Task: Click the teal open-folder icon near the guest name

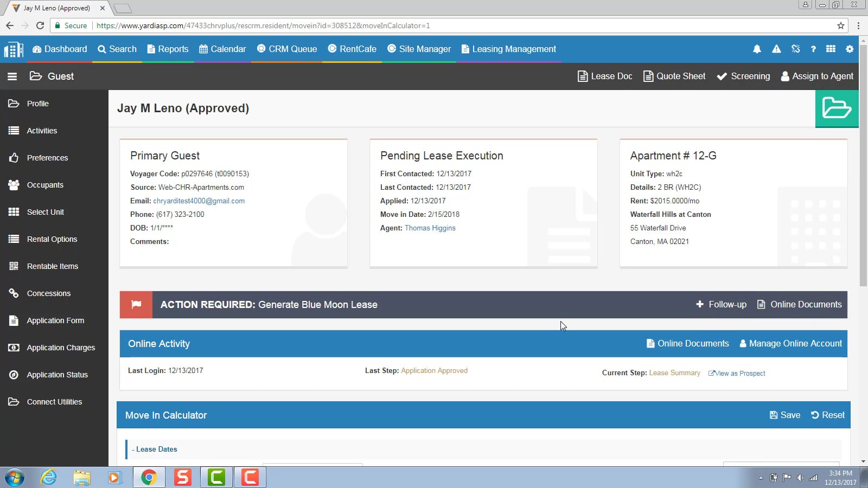Action: (837, 108)
